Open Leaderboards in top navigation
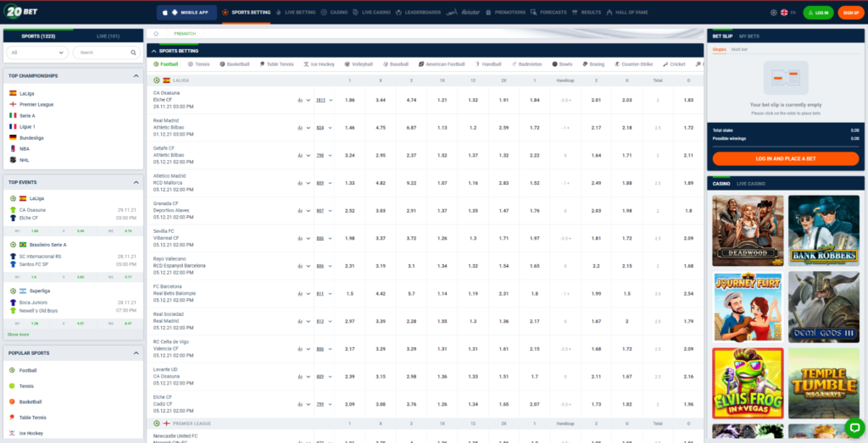Image resolution: width=868 pixels, height=443 pixels. pyautogui.click(x=418, y=12)
